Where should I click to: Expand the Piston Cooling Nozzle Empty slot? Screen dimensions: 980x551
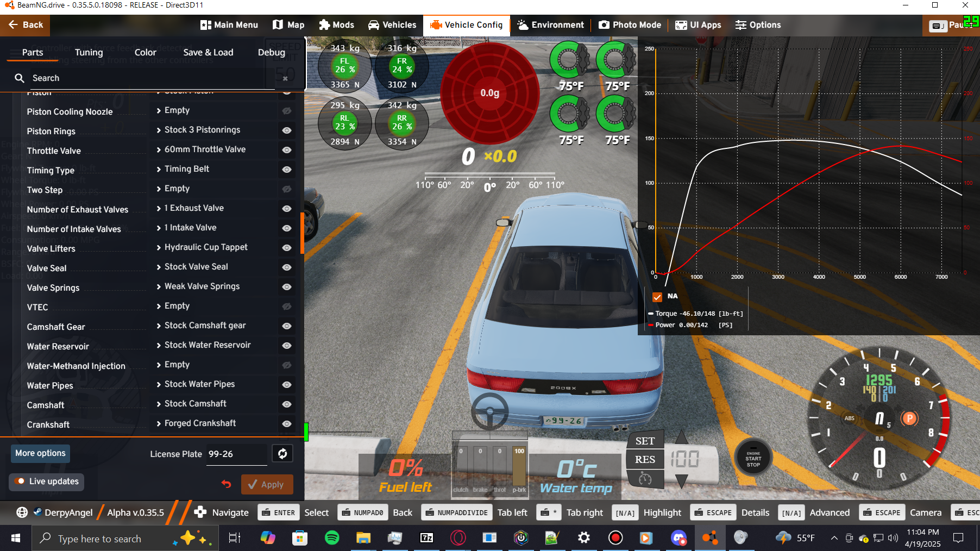point(213,110)
